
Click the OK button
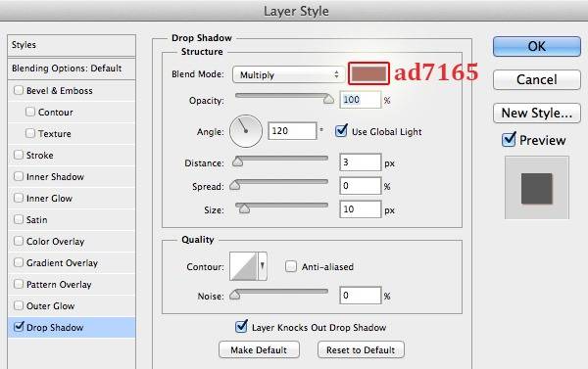(x=537, y=46)
